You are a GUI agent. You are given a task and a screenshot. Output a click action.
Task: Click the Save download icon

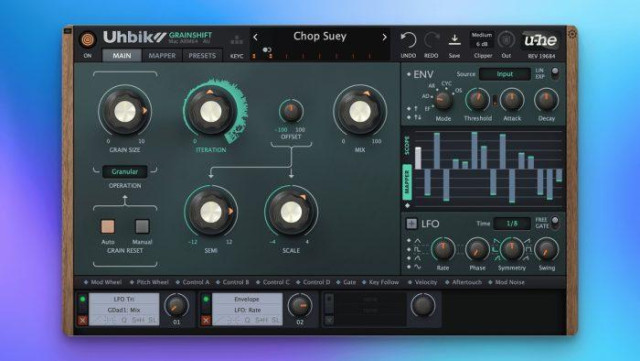coord(454,40)
